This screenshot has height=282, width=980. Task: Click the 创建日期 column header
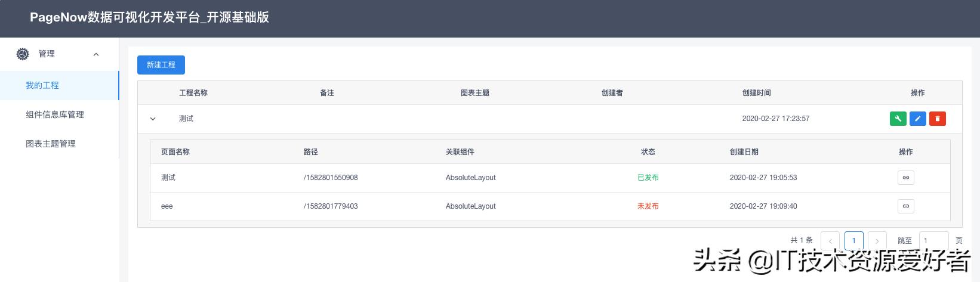click(x=744, y=152)
